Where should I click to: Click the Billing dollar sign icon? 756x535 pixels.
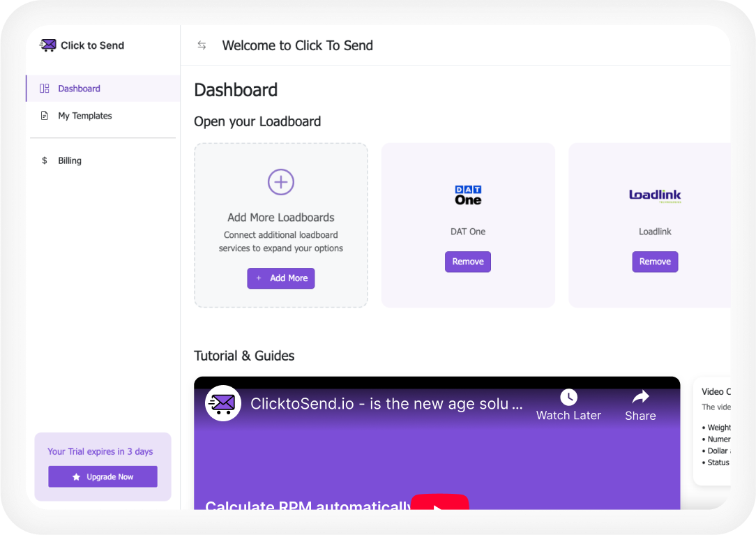tap(45, 160)
